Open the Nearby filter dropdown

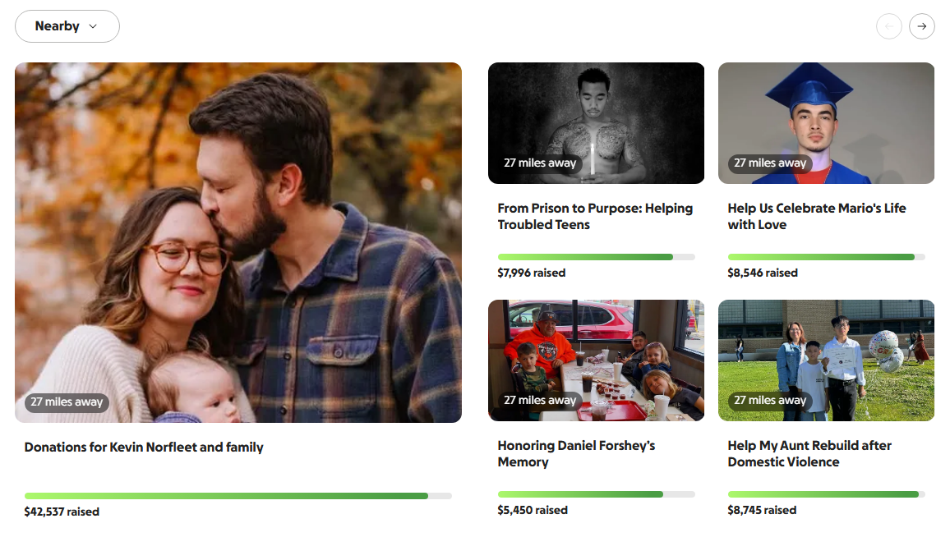pyautogui.click(x=67, y=26)
